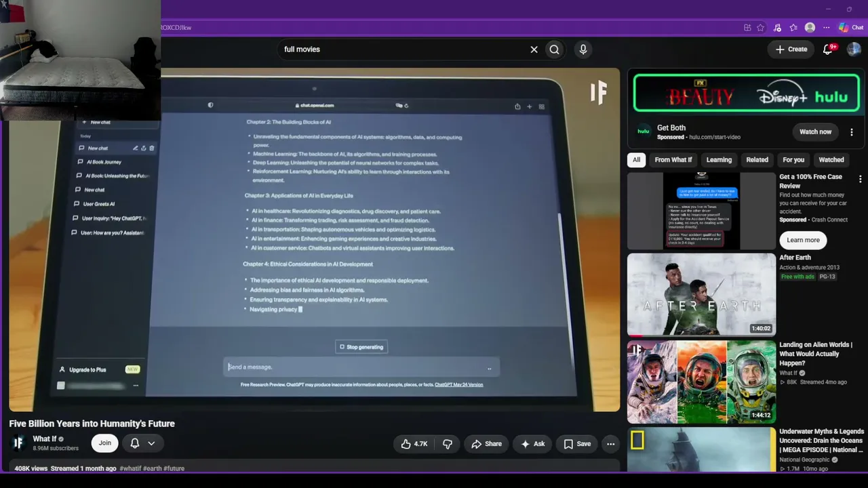Screen dimensions: 868x488
Task: Dislike the video with thumbs down
Action: [448, 444]
